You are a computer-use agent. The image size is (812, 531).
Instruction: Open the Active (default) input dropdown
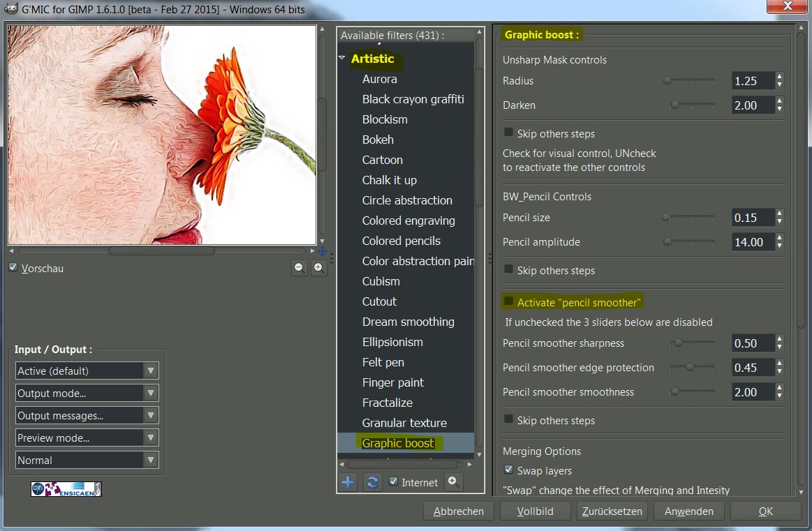click(87, 371)
